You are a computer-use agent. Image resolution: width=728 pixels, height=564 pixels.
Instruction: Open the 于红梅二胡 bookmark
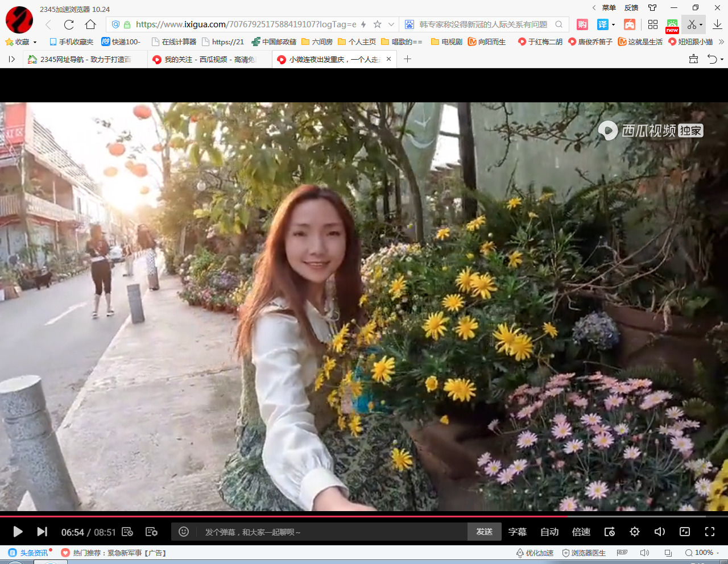pyautogui.click(x=540, y=42)
